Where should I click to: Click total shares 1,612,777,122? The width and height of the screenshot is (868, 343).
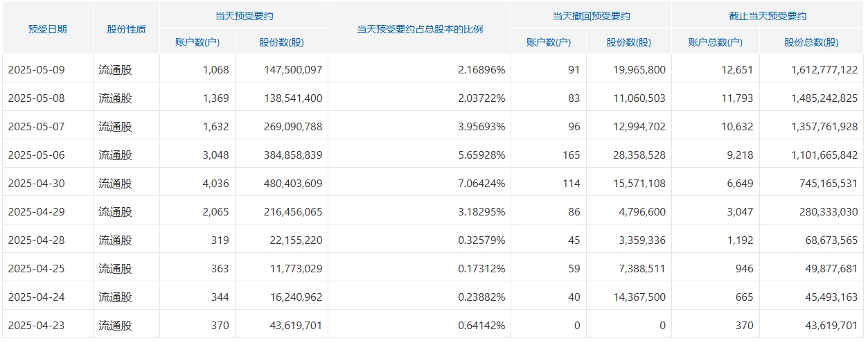pos(824,70)
